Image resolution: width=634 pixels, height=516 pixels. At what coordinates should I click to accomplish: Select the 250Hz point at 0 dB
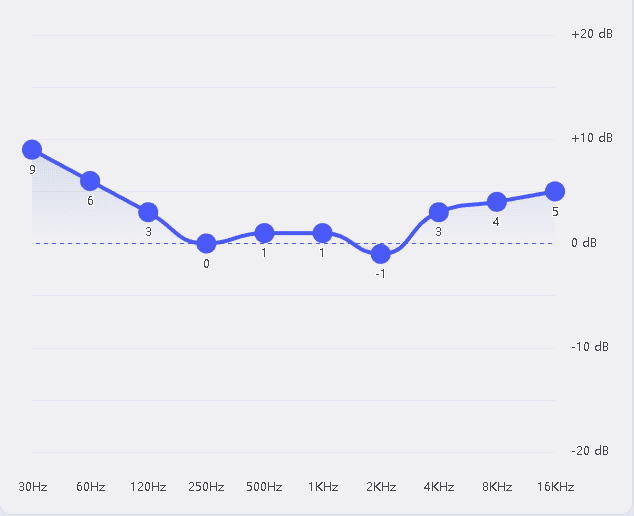[206, 243]
